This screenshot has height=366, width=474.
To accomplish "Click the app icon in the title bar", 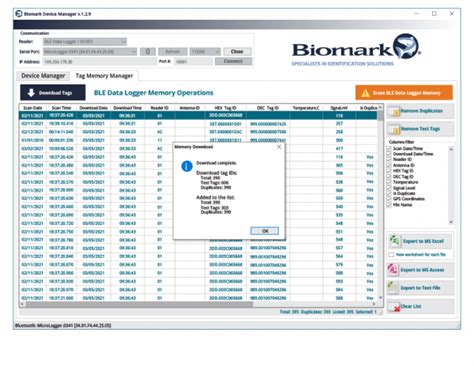I will point(19,14).
